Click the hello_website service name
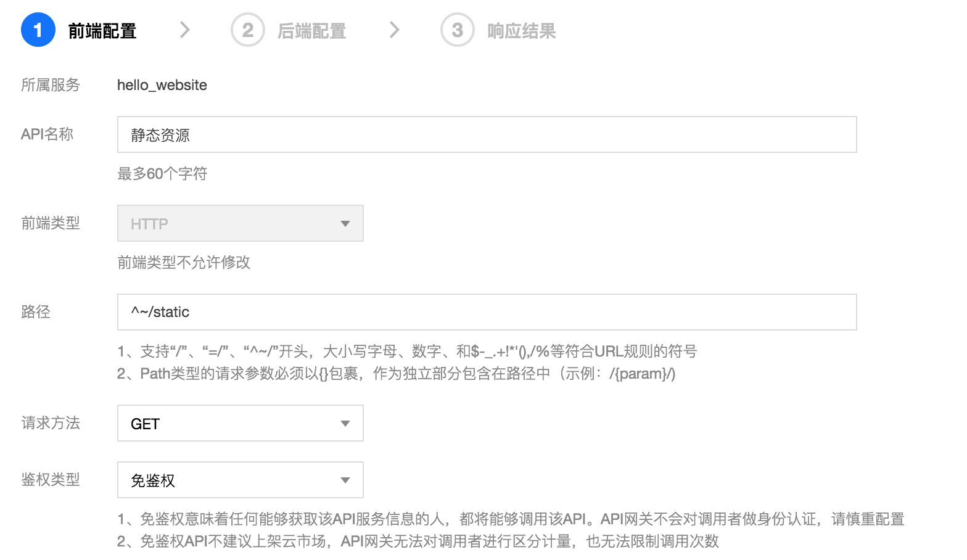Viewport: 967px width, 560px height. [x=162, y=85]
